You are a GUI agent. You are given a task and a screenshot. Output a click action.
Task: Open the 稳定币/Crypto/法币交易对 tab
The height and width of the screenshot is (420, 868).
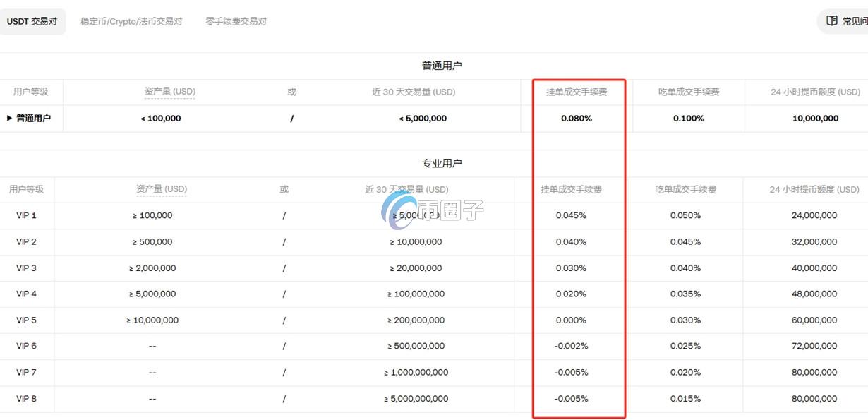131,21
